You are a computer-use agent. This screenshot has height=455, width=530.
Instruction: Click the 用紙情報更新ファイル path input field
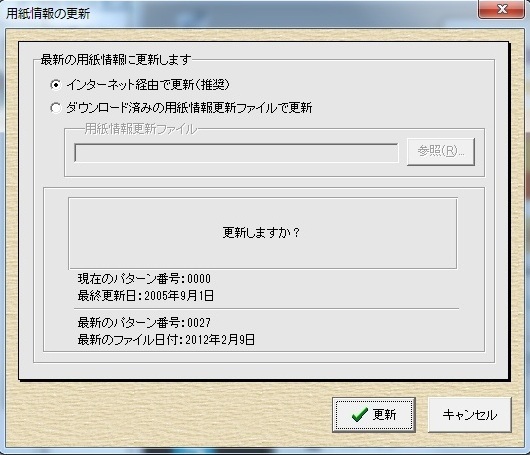[236, 153]
